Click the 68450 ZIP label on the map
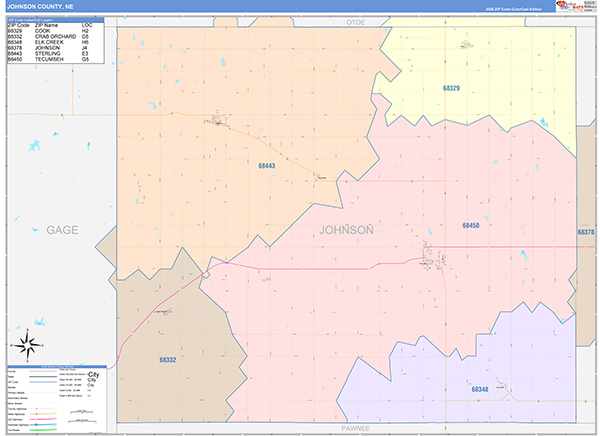 point(471,225)
